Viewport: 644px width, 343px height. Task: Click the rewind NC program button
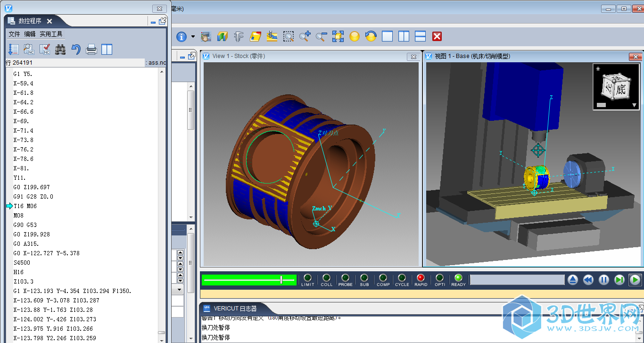pyautogui.click(x=588, y=280)
